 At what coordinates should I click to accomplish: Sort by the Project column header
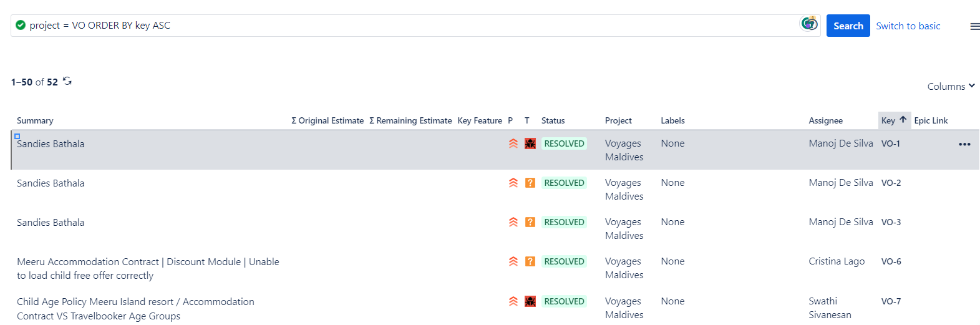(x=618, y=120)
